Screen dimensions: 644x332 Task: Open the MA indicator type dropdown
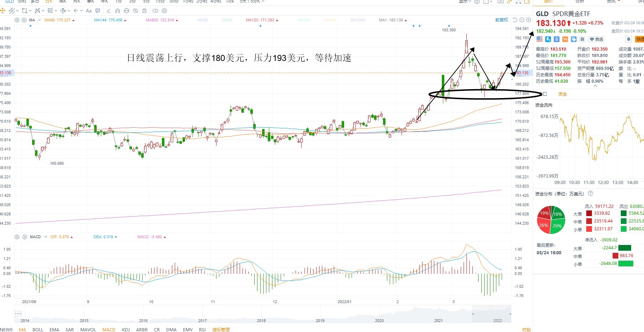[39, 20]
